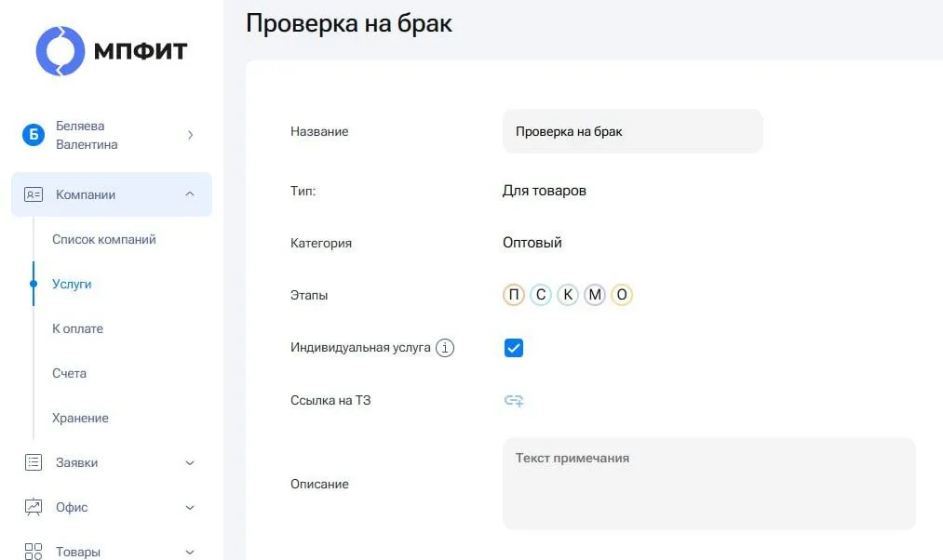
Task: Click the Компании card icon in sidebar
Action: [34, 194]
